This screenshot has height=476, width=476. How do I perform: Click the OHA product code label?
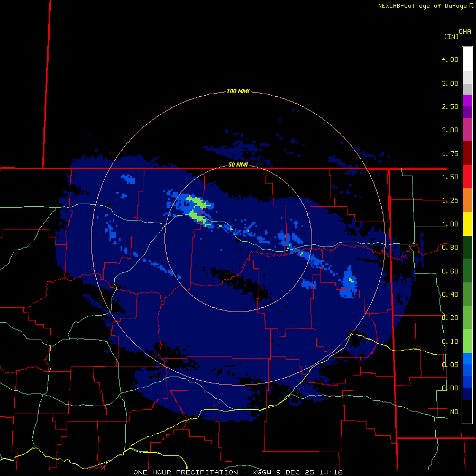(x=465, y=31)
